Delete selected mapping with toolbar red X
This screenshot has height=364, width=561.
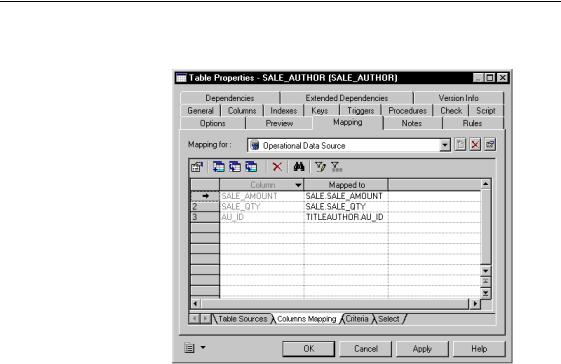pos(277,167)
